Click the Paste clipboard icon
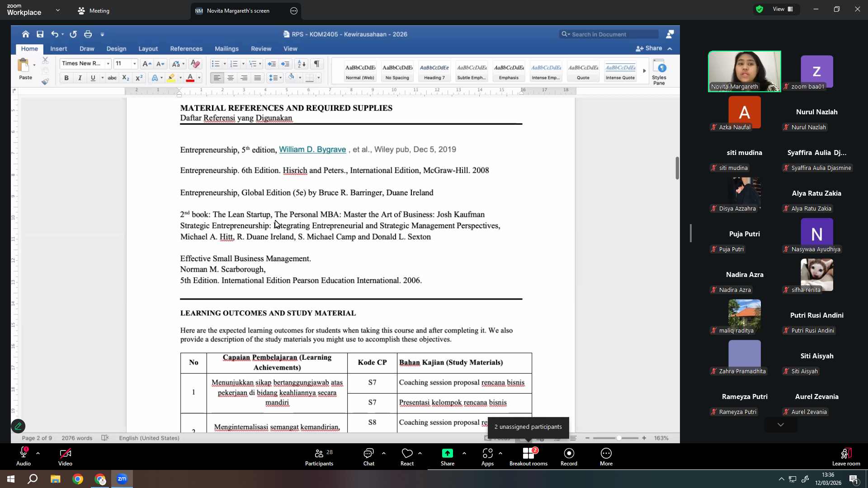Image resolution: width=868 pixels, height=488 pixels. click(x=24, y=66)
